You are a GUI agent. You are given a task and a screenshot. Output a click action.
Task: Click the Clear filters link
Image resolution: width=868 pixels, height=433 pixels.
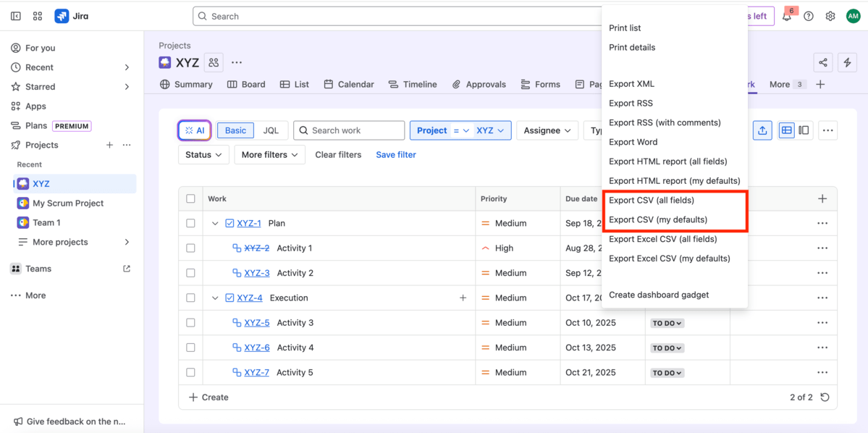click(x=338, y=154)
